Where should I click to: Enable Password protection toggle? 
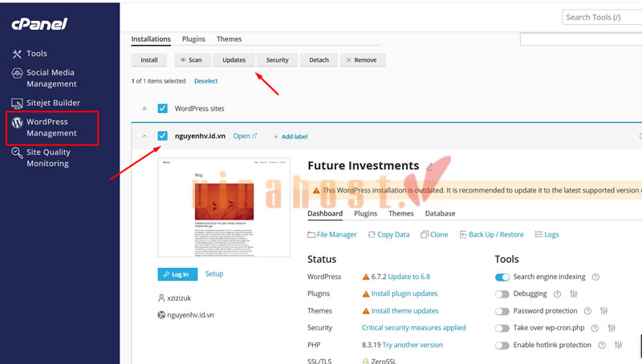(x=502, y=311)
